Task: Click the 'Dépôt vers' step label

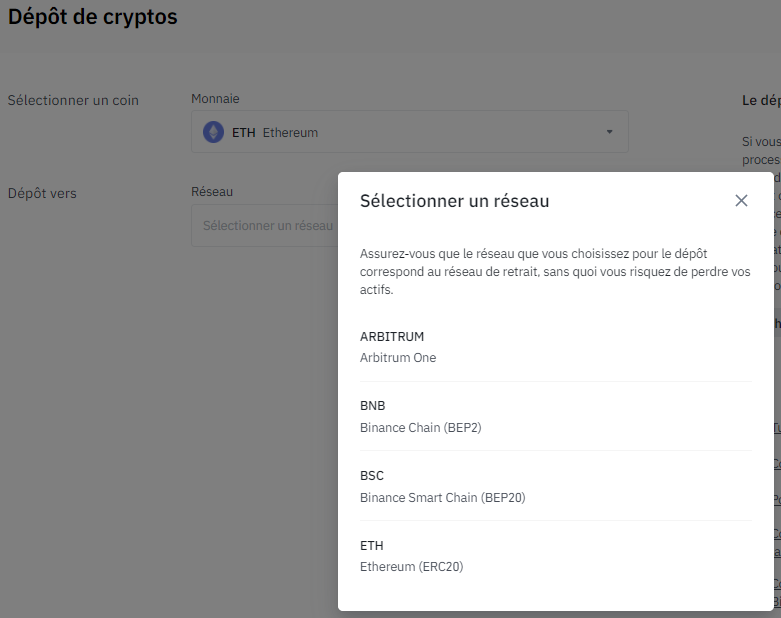Action: tap(42, 193)
